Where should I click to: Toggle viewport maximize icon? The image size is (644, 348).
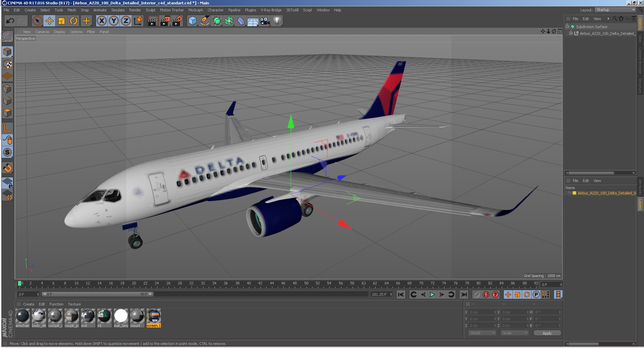[x=560, y=31]
